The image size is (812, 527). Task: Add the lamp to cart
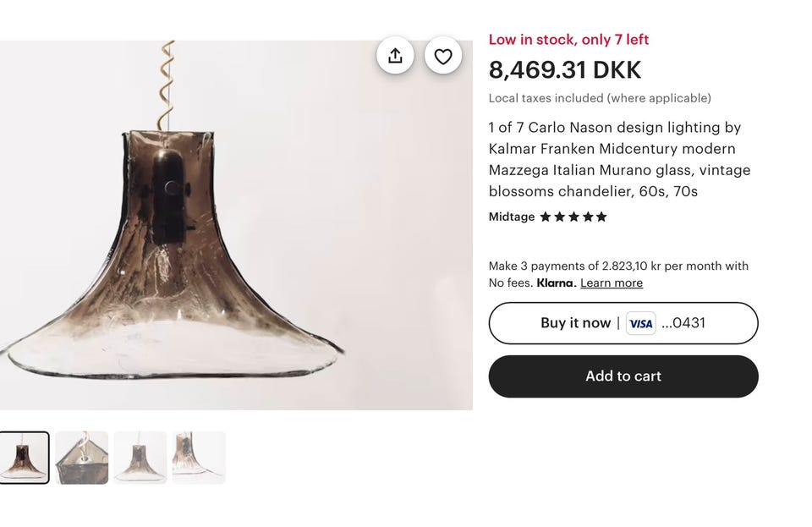(x=623, y=376)
